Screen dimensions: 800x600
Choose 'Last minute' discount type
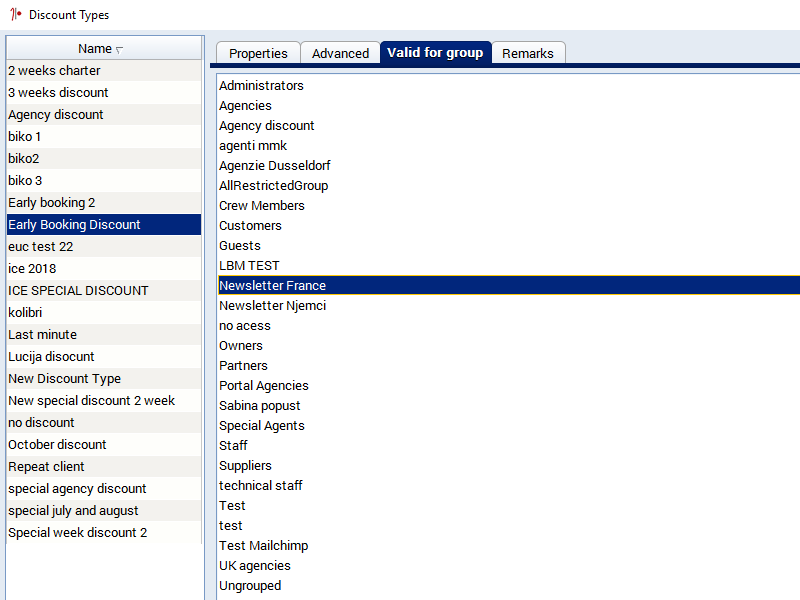tap(42, 335)
